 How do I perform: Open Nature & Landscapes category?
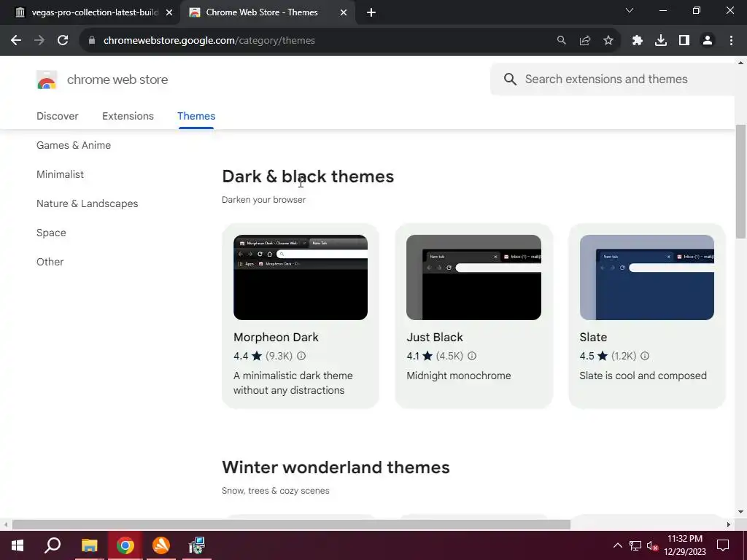tap(88, 203)
